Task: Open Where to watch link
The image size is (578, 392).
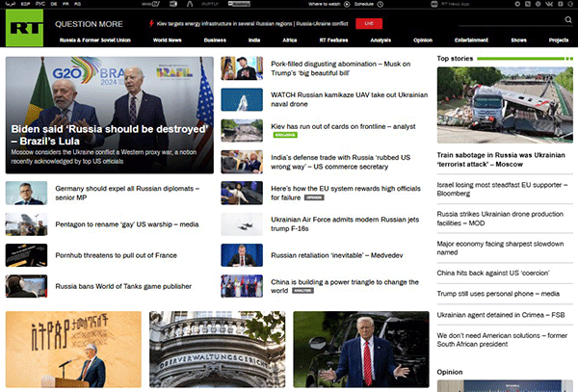Action: point(324,4)
